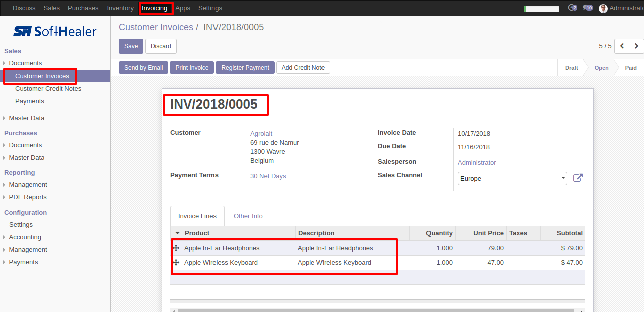Open the Sales menu in top bar
The width and height of the screenshot is (644, 312).
click(x=52, y=8)
